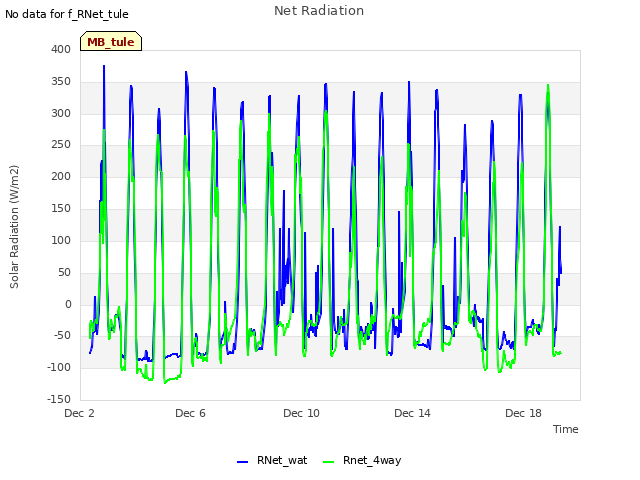The width and height of the screenshot is (640, 480).
Task: Click the -50 y-axis tick label
Action: coord(62,336)
